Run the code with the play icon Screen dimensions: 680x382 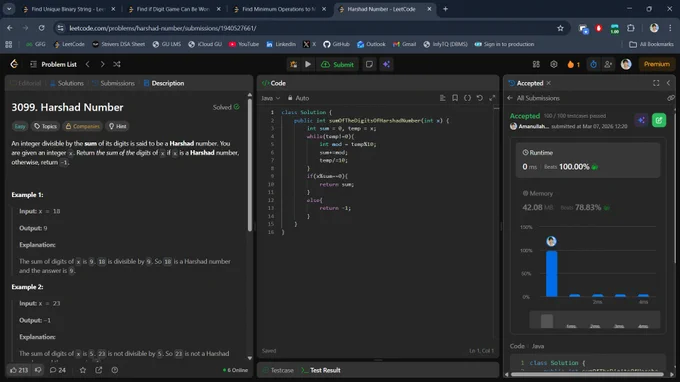click(308, 64)
